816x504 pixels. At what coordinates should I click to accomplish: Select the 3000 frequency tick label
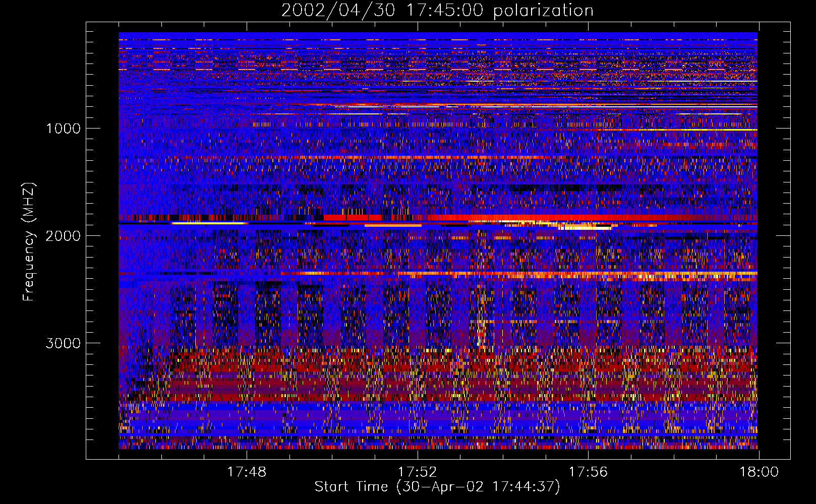tap(63, 343)
